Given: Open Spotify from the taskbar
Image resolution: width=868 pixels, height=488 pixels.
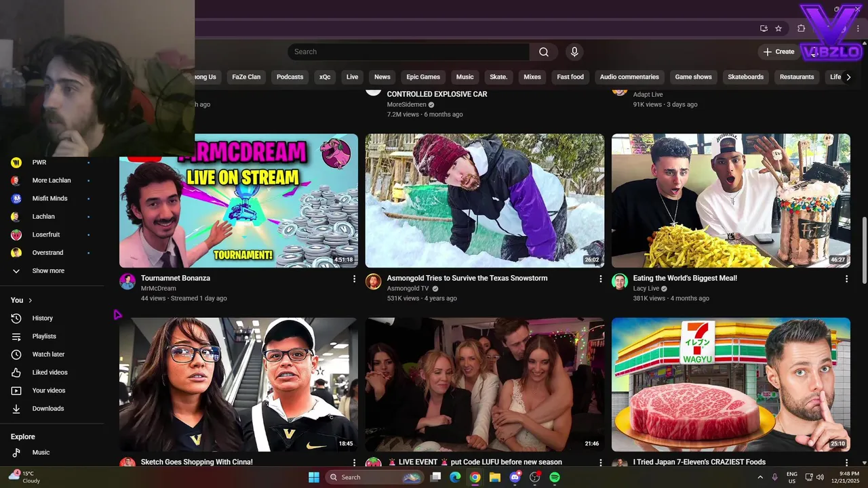Looking at the screenshot, I should click(x=555, y=477).
